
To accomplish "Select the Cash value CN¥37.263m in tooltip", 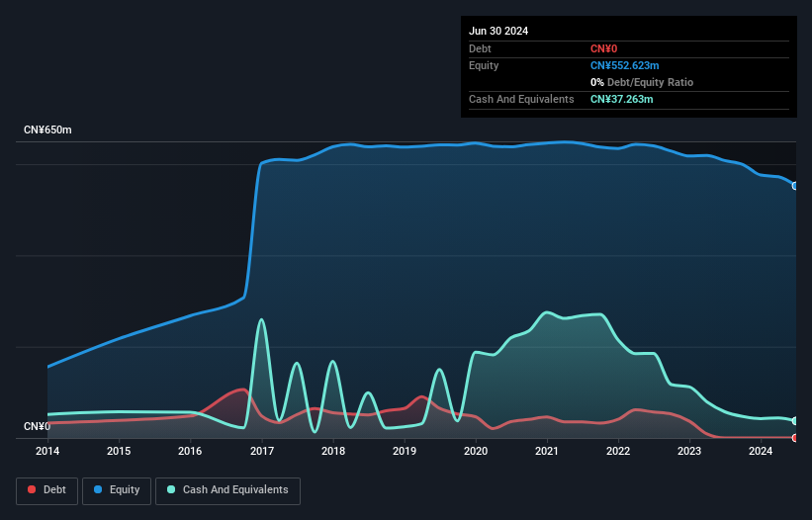I will 621,99.
